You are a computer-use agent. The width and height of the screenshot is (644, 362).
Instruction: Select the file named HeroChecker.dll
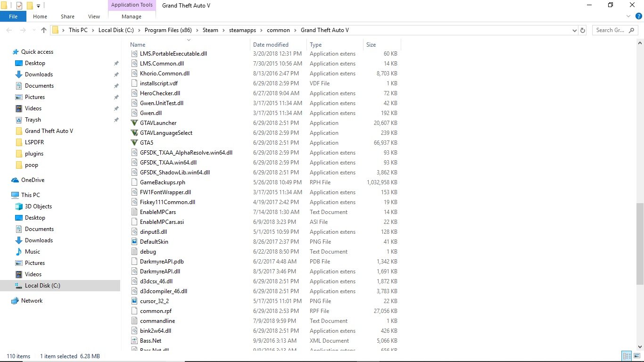tap(160, 93)
